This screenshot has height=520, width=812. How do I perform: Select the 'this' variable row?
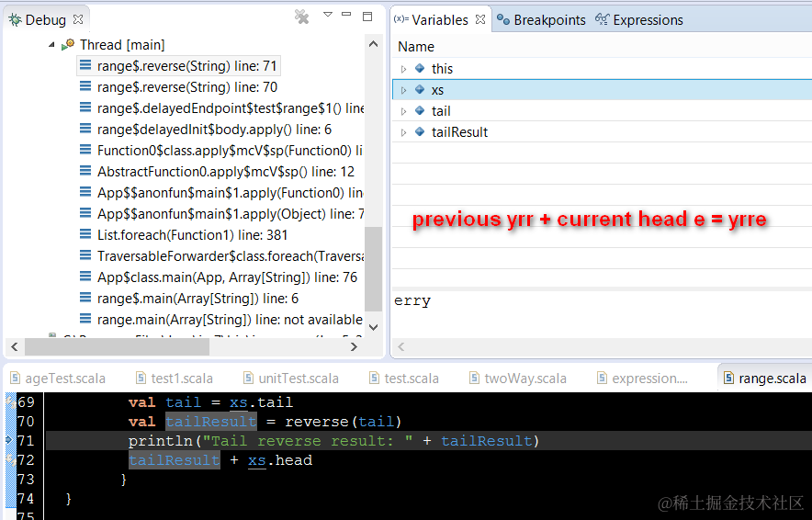[603, 68]
